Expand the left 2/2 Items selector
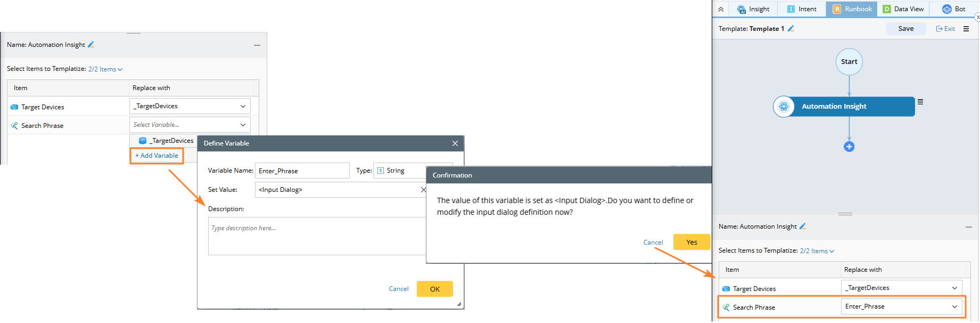 (105, 69)
